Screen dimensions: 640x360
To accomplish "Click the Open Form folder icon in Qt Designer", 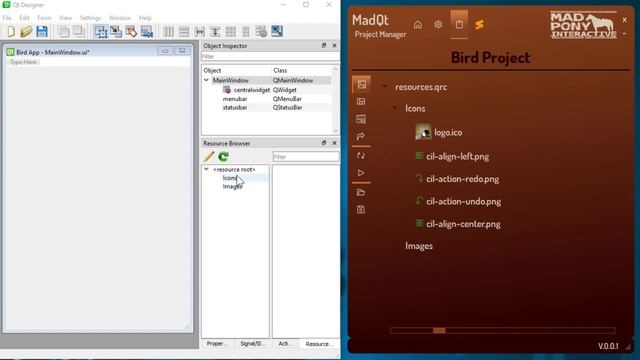I will 26,31.
